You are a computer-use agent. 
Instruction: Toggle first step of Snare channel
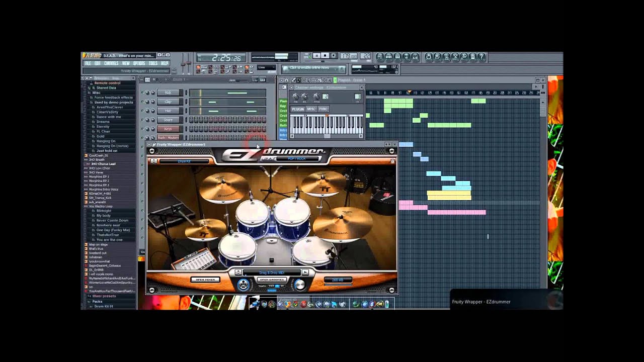(192, 120)
